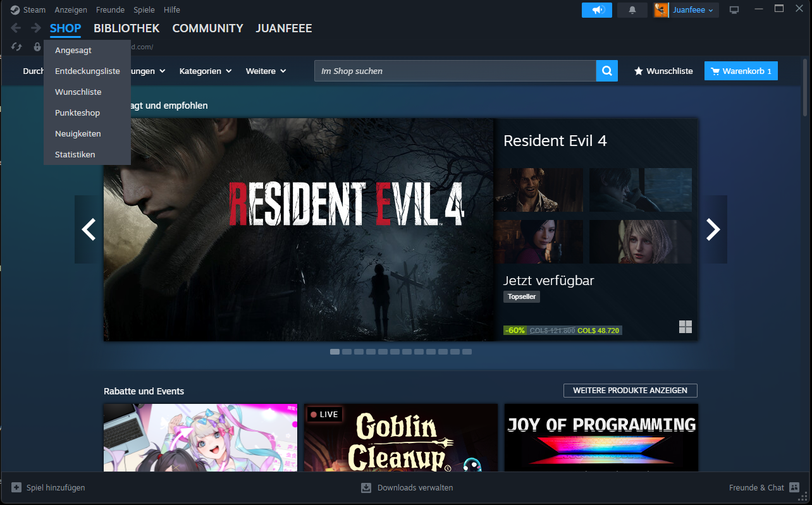Image resolution: width=812 pixels, height=505 pixels.
Task: Click the plus icon for Spiel hinzufügen
Action: (16, 487)
